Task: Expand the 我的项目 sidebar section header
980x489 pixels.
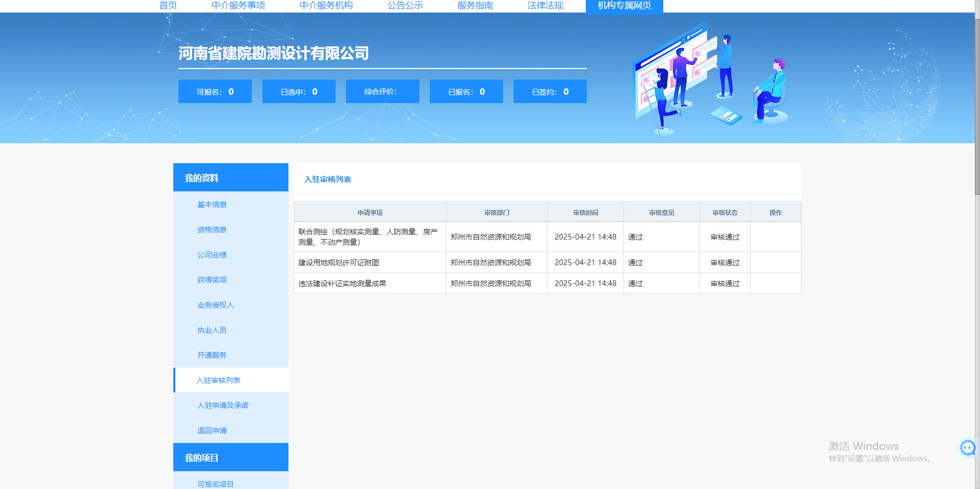Action: 230,458
